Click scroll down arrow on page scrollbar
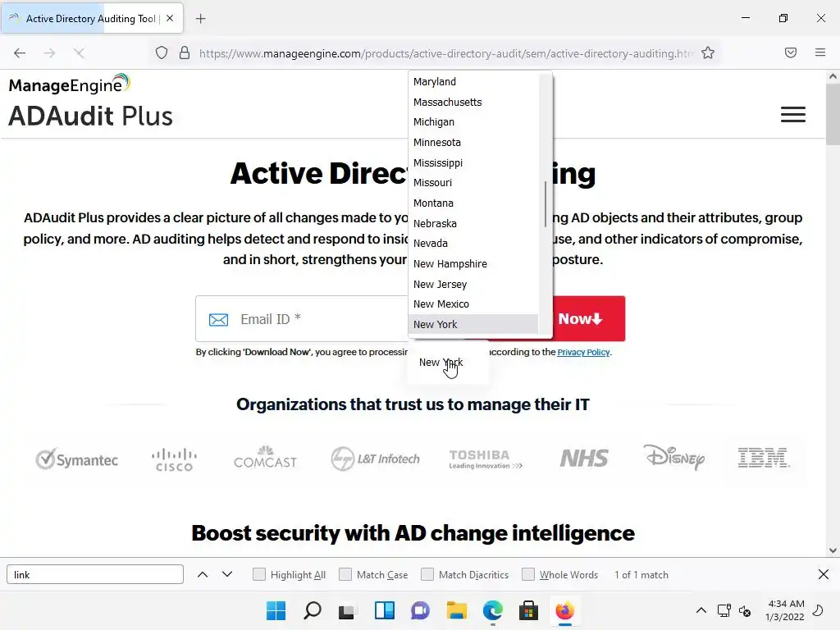The height and width of the screenshot is (630, 840). 833,550
